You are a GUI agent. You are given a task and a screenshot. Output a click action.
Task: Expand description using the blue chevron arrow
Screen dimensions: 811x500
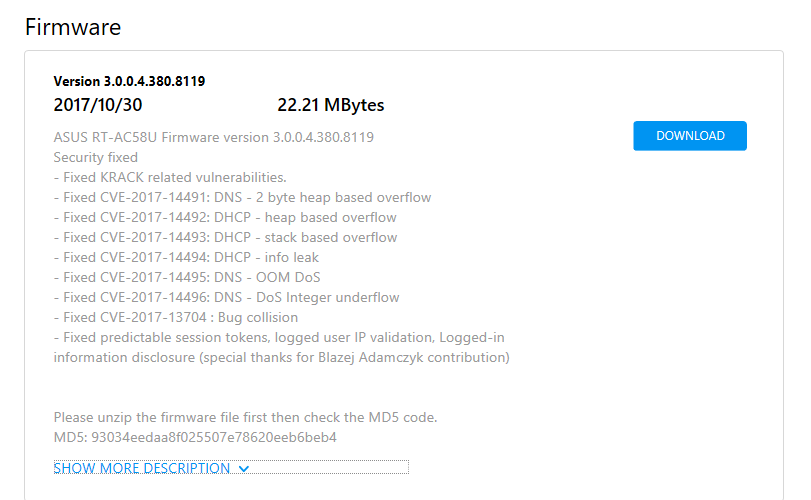tap(244, 468)
